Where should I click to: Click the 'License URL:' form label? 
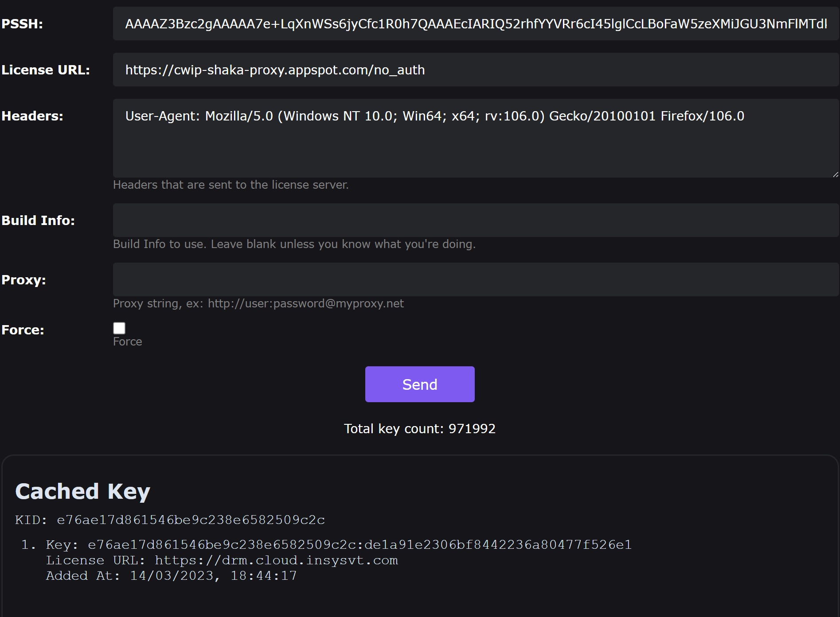46,70
